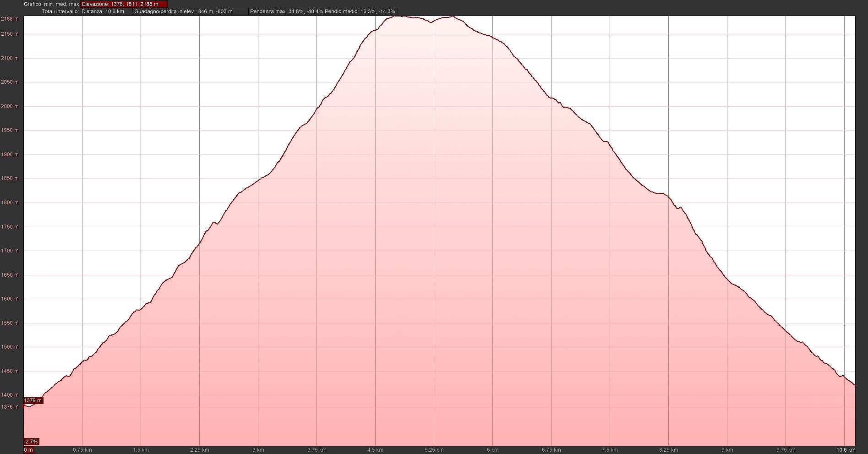Click the Totali intervallo label

[60, 11]
